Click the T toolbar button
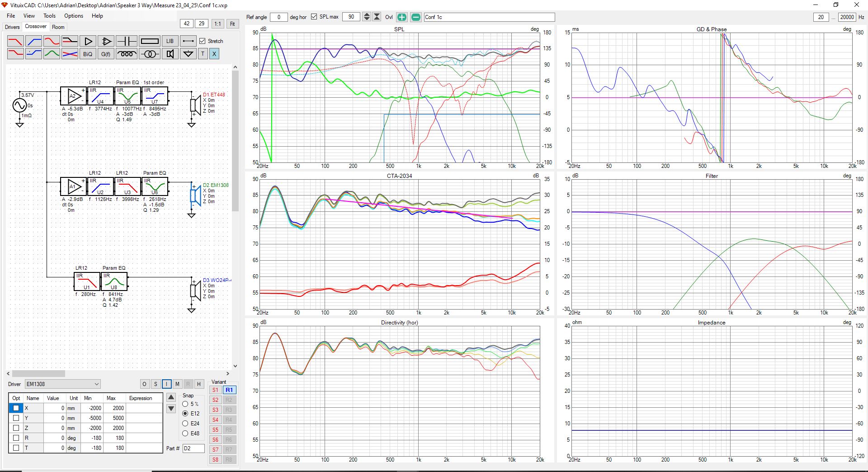This screenshot has width=868, height=472. (203, 54)
